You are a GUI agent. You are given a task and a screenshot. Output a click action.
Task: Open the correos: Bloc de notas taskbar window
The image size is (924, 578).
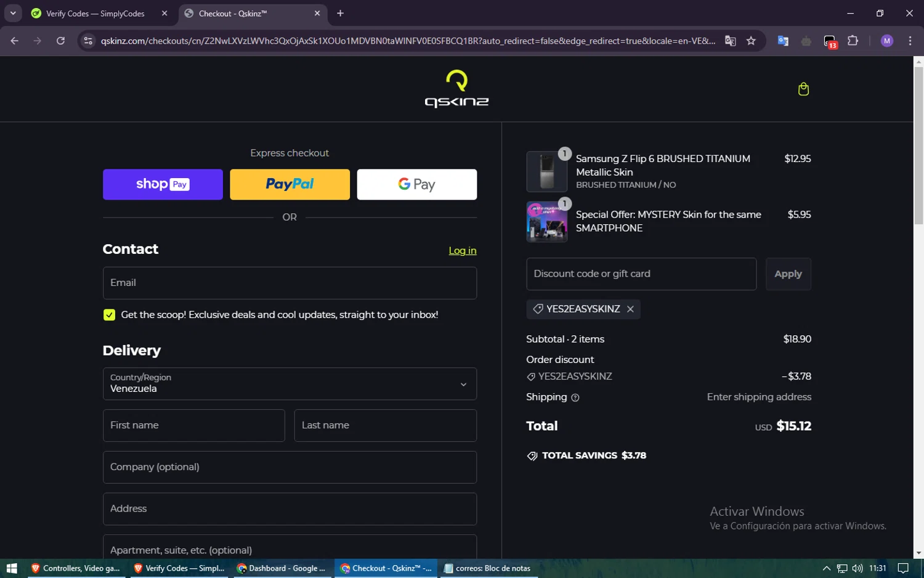[488, 568]
